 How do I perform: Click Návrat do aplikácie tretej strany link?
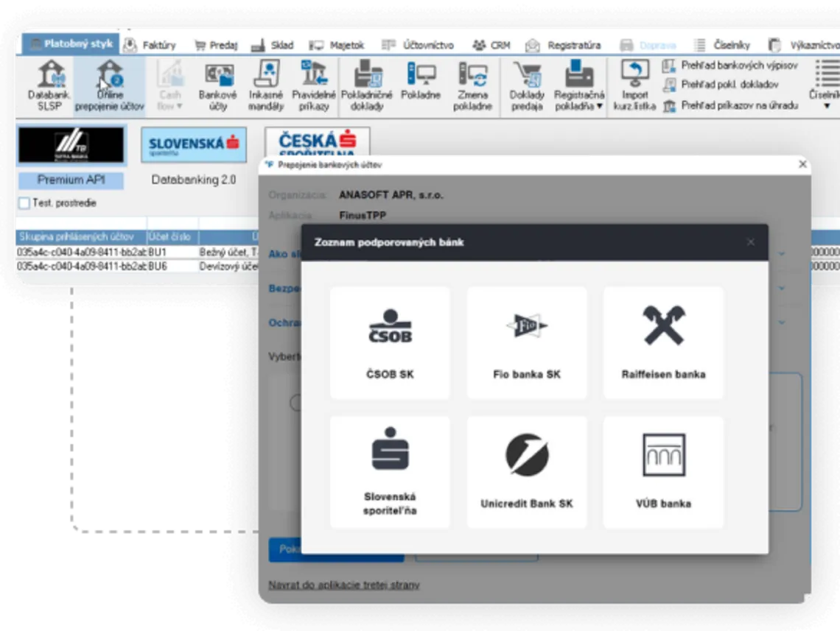point(344,585)
